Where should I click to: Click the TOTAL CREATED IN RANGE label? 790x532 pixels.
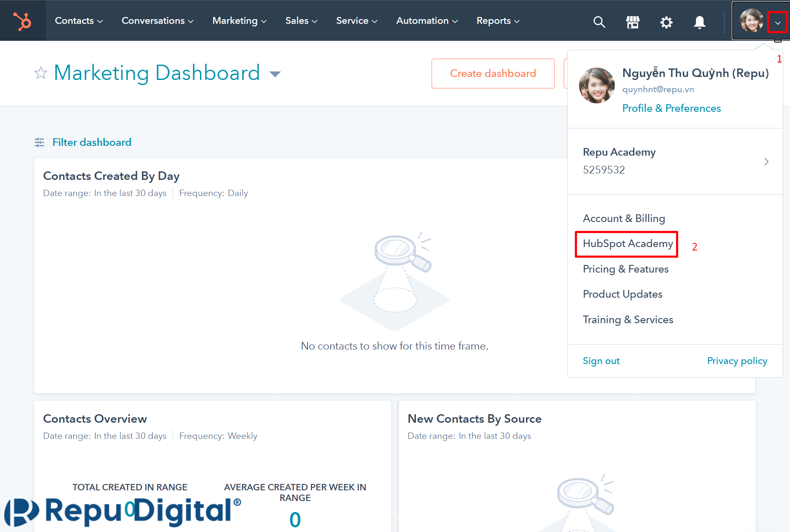click(130, 487)
